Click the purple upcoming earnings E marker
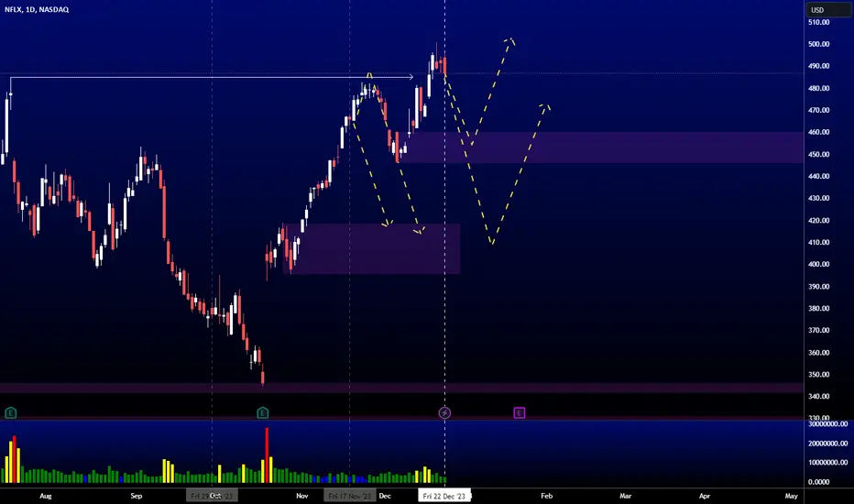The image size is (854, 504). [519, 413]
